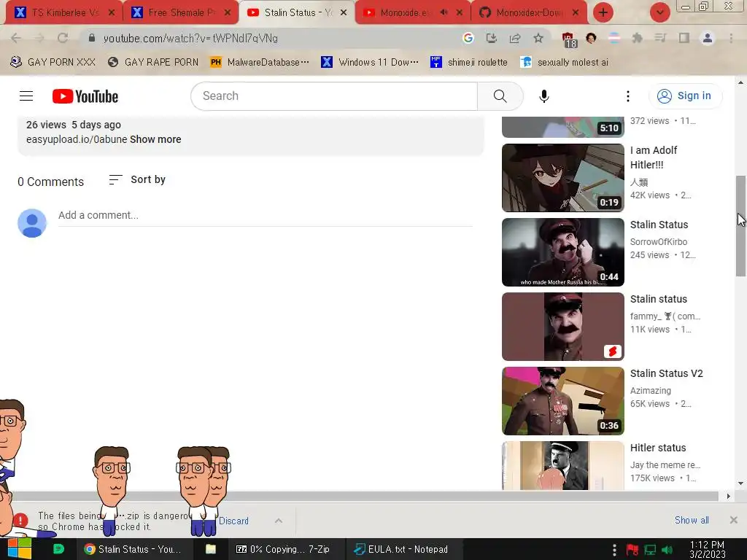The width and height of the screenshot is (747, 560).
Task: Open the 0:19 video thumbnail
Action: pos(562,178)
